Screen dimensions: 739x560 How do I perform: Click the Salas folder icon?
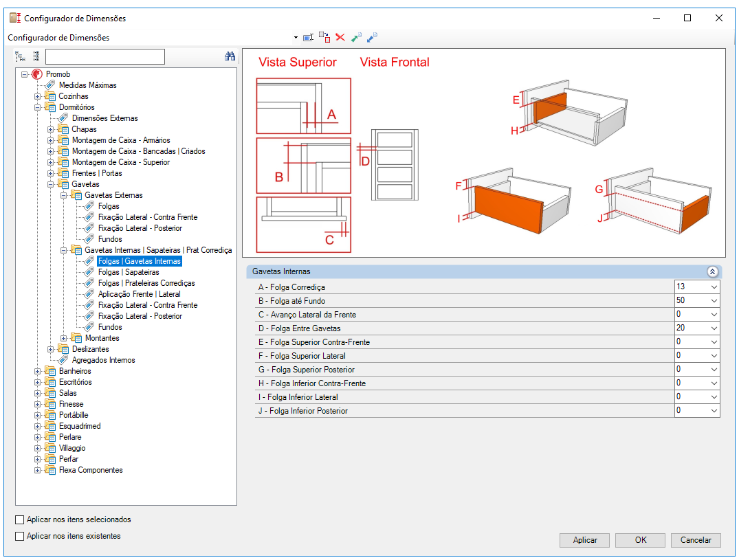pos(50,393)
